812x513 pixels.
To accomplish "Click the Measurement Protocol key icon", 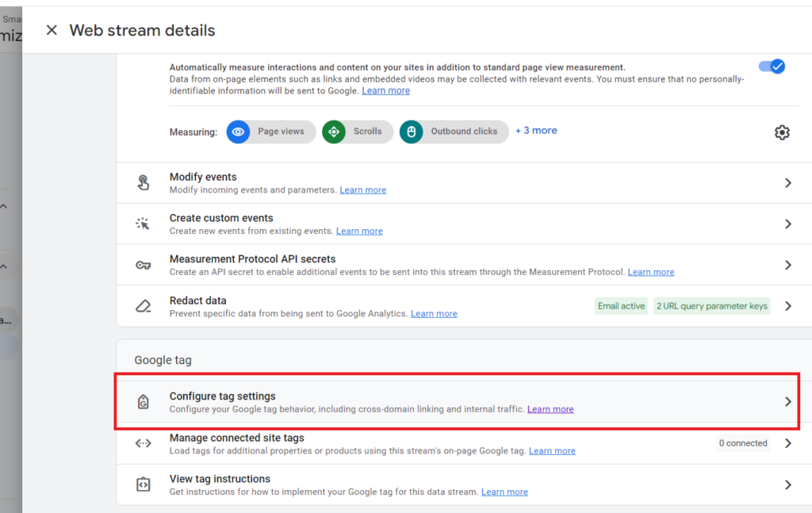I will 144,265.
